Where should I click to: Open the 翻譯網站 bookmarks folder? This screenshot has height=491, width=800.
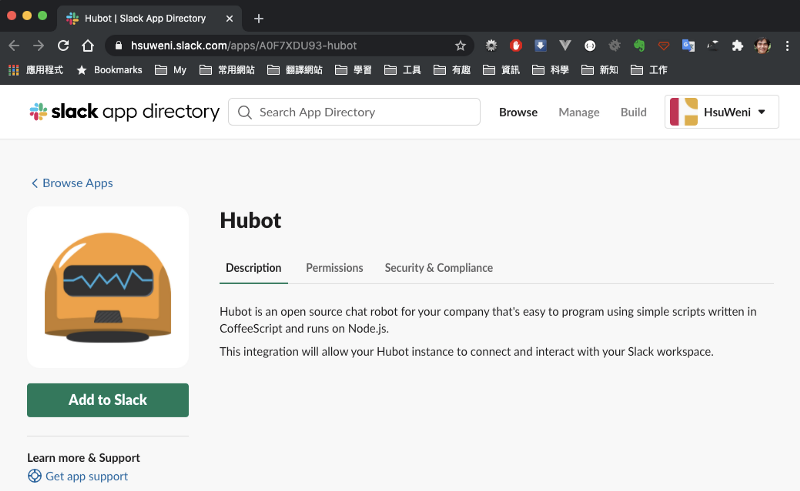coord(295,70)
